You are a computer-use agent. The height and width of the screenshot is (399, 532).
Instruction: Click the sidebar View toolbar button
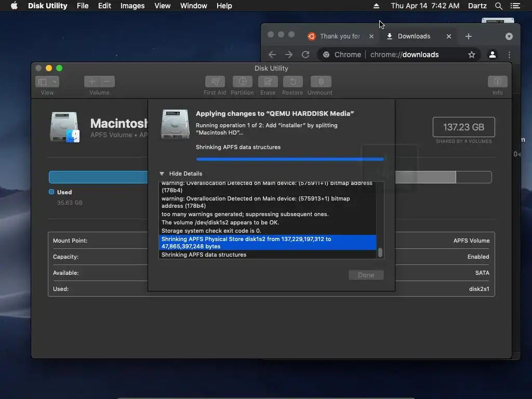click(47, 82)
